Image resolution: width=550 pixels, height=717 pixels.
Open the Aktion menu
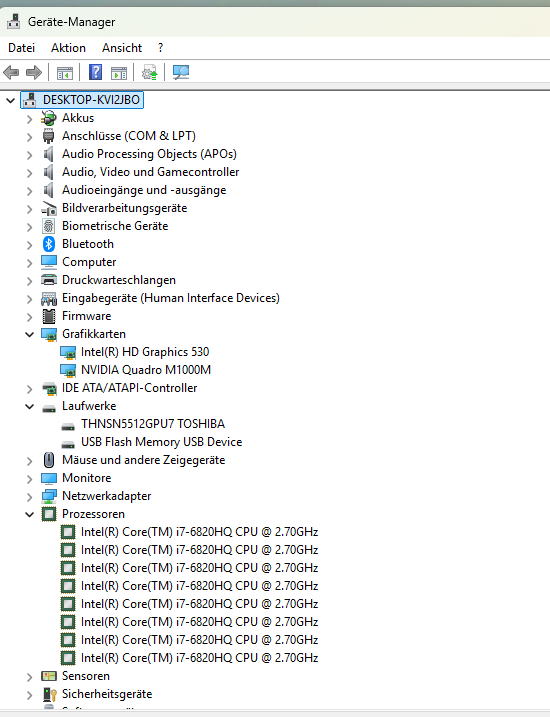(68, 48)
